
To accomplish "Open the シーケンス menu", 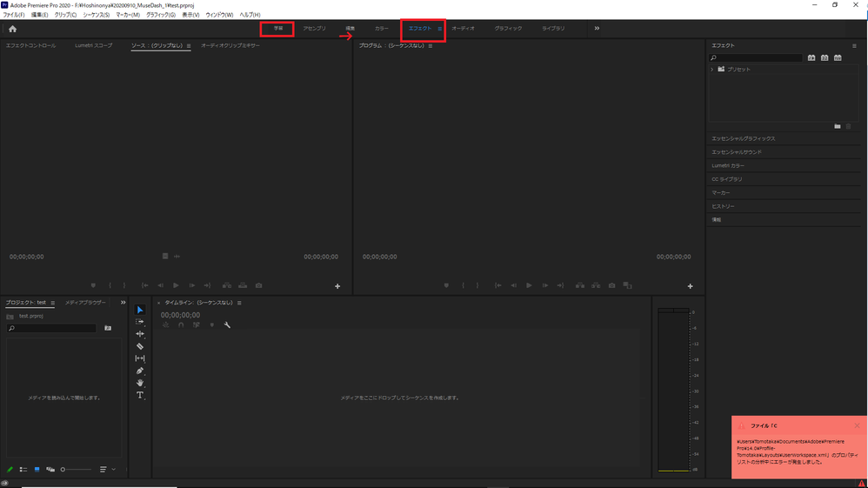I will pos(96,15).
